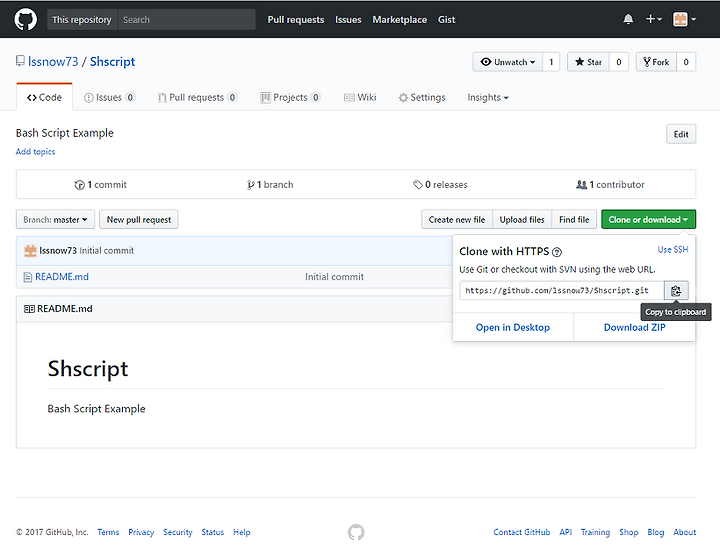
Task: Click the footer GitHub mark icon
Action: (356, 532)
